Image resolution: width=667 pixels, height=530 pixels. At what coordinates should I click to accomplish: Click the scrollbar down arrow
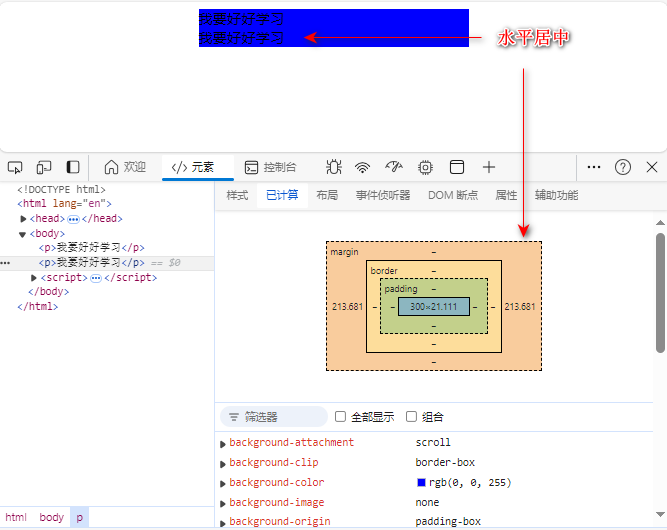(x=660, y=514)
